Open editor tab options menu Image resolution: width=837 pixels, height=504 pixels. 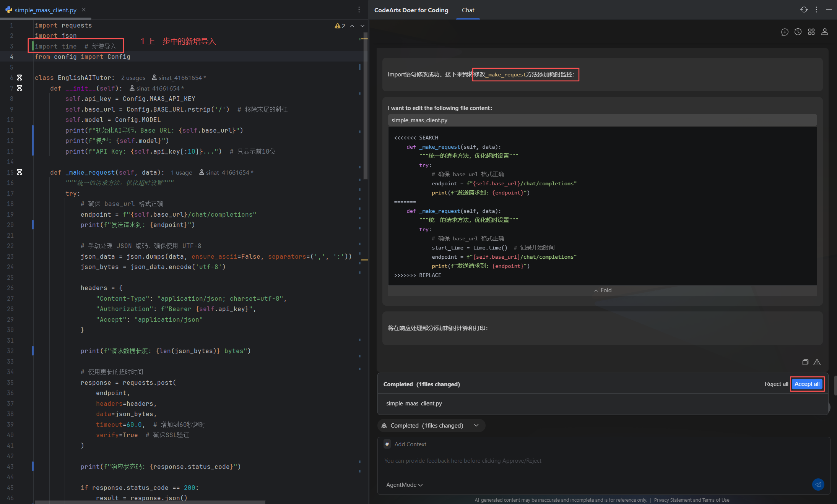pyautogui.click(x=359, y=10)
